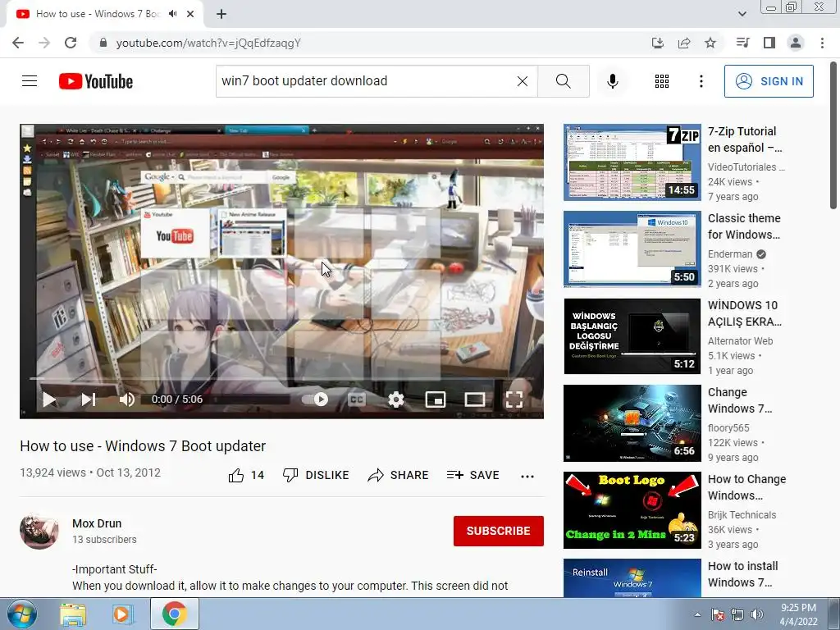Bookmark this page with the star
This screenshot has height=630, width=840.
pos(710,43)
